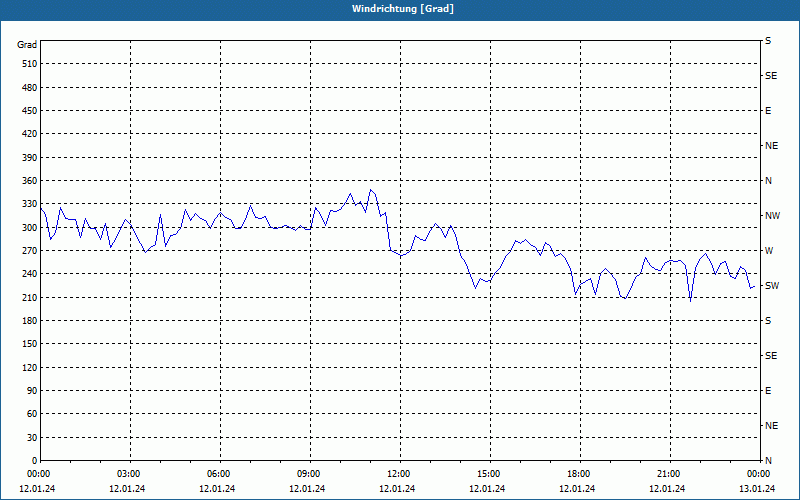The image size is (800, 500).
Task: Select the "Grad" unit label above the axis
Action: click(x=27, y=45)
